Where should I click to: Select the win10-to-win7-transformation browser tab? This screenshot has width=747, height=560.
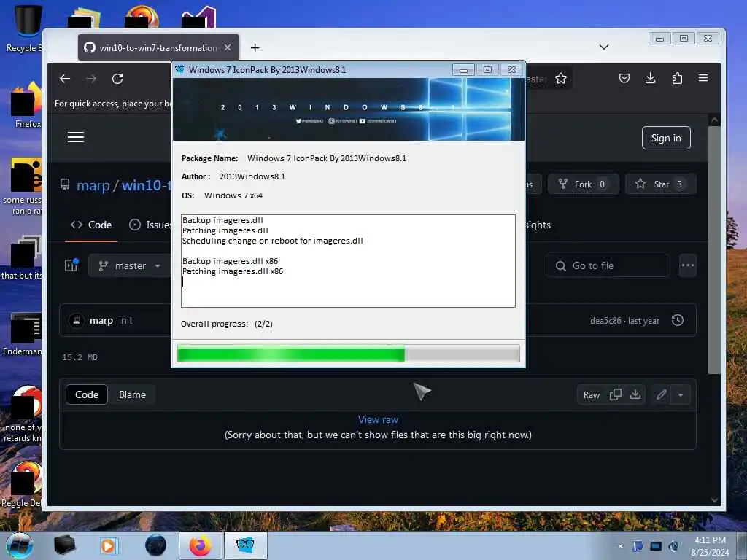click(158, 47)
